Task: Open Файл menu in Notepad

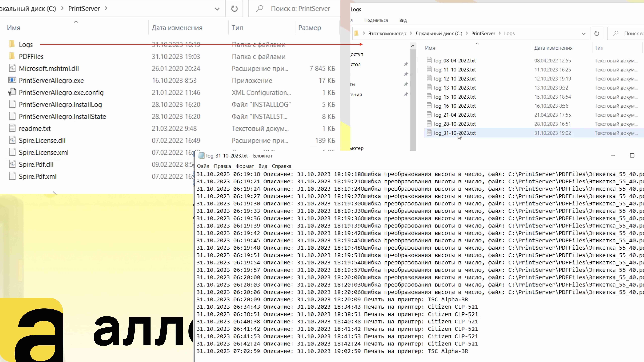Action: click(x=203, y=166)
